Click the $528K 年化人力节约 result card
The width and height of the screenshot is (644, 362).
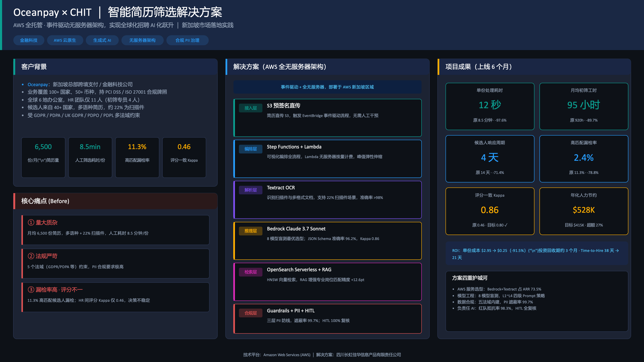(x=584, y=211)
